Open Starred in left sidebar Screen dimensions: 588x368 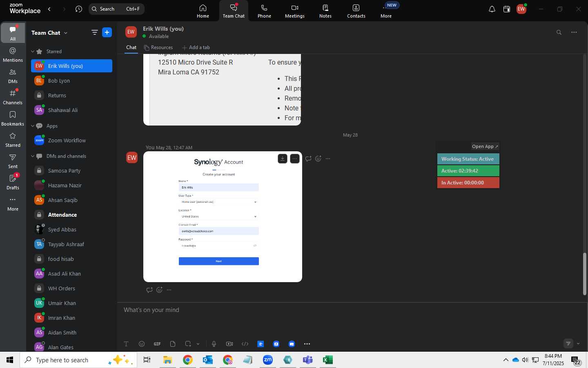[x=13, y=139]
